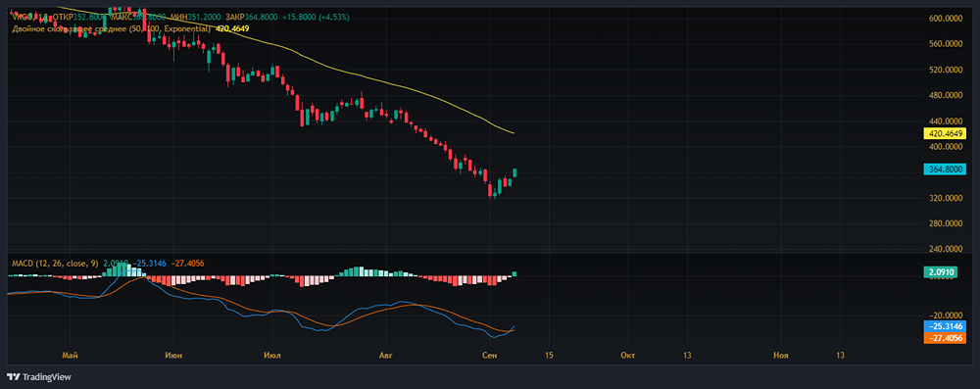Click the Май label on the time axis

click(x=71, y=356)
